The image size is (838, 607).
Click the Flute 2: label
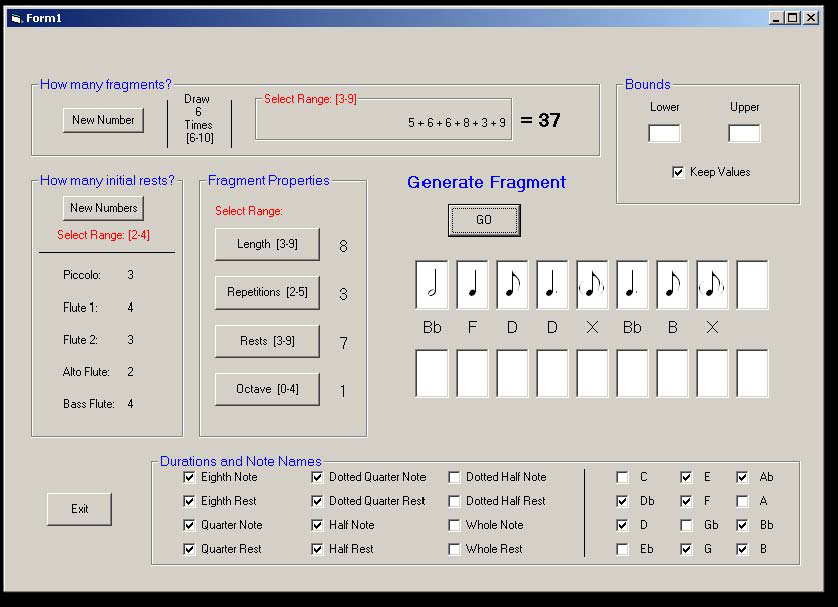point(80,340)
